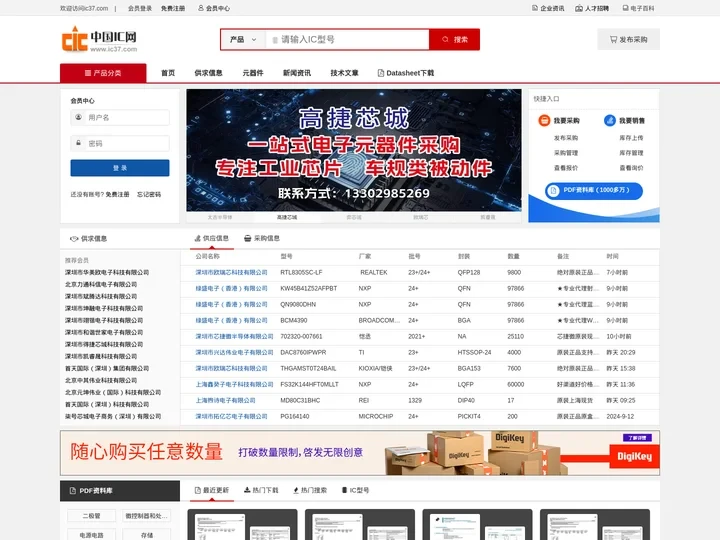Click the 发布采购 button at top right
Viewport: 720px width, 540px height.
(x=628, y=39)
